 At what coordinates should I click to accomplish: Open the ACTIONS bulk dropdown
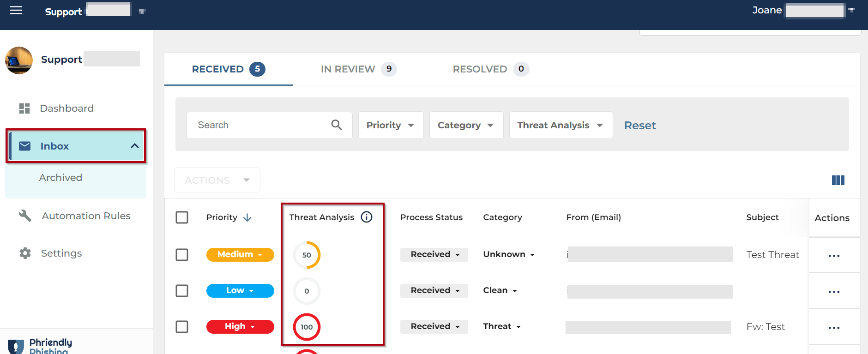217,180
